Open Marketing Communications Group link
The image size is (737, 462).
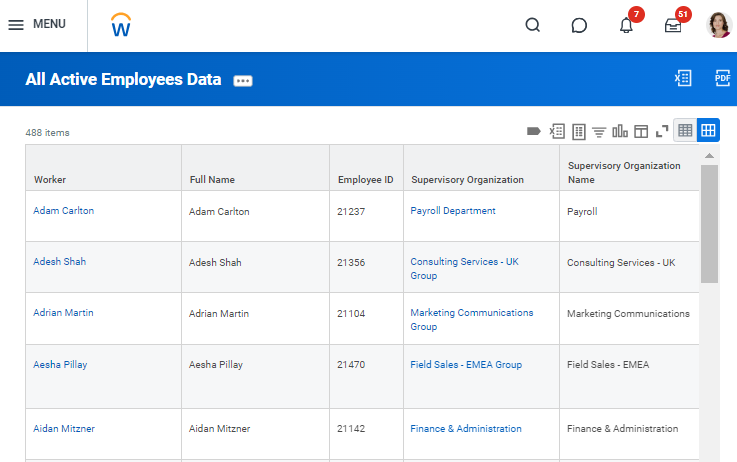(472, 320)
